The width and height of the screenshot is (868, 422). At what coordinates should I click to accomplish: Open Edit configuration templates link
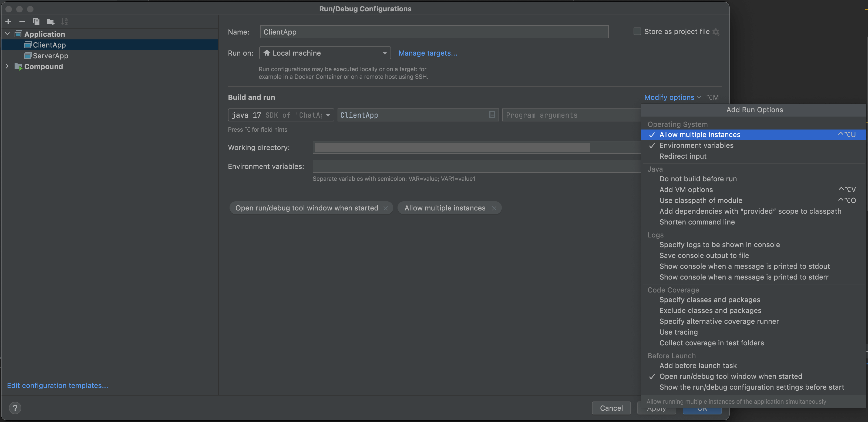(x=58, y=385)
